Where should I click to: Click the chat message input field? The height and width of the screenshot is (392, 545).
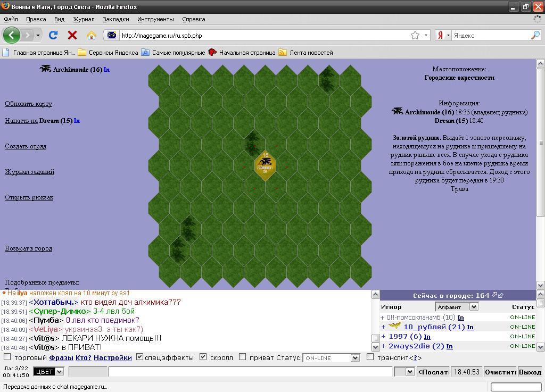point(251,372)
